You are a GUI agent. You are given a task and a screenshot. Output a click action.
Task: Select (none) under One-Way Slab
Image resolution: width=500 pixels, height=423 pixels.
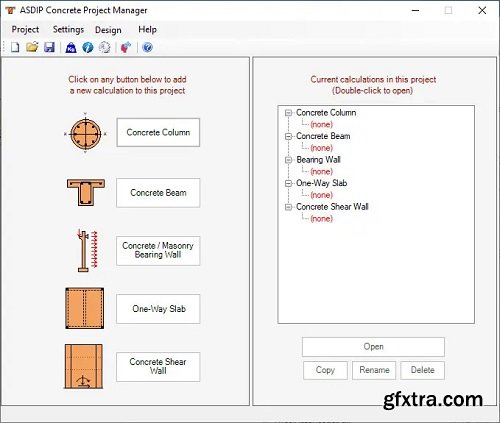tap(321, 195)
